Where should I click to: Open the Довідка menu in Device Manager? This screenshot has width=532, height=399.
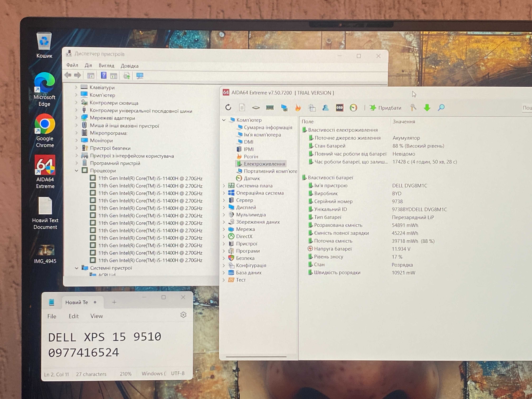(129, 66)
